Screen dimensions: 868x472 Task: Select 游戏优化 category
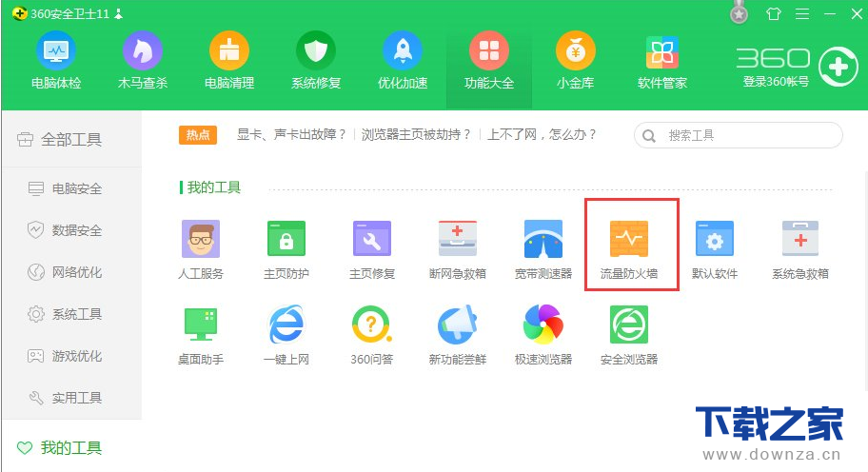pos(65,356)
